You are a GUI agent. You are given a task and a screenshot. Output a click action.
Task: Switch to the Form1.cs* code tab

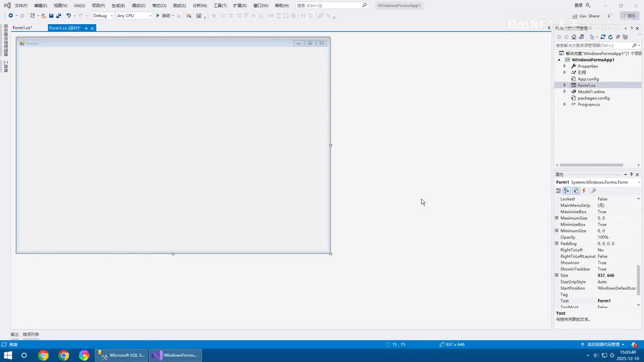click(x=22, y=28)
